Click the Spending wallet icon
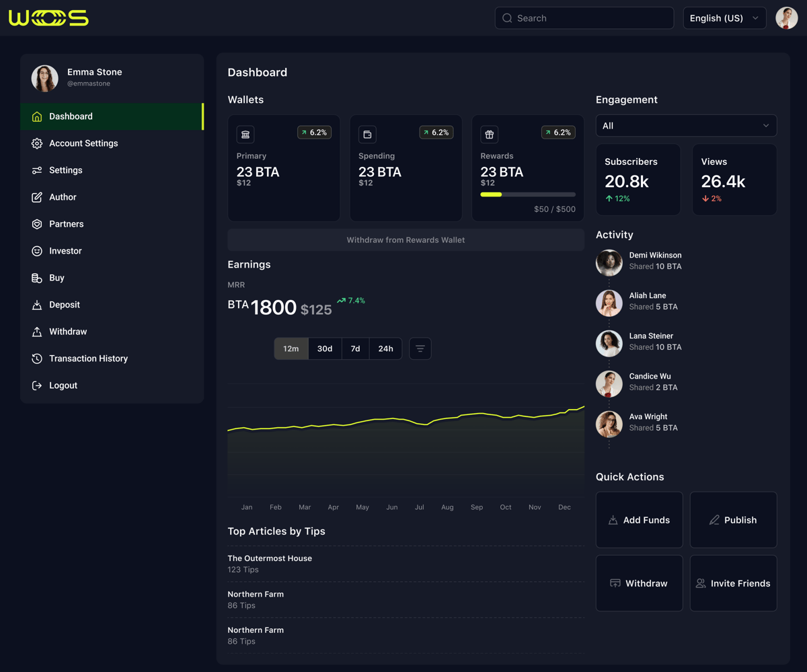 (x=367, y=135)
